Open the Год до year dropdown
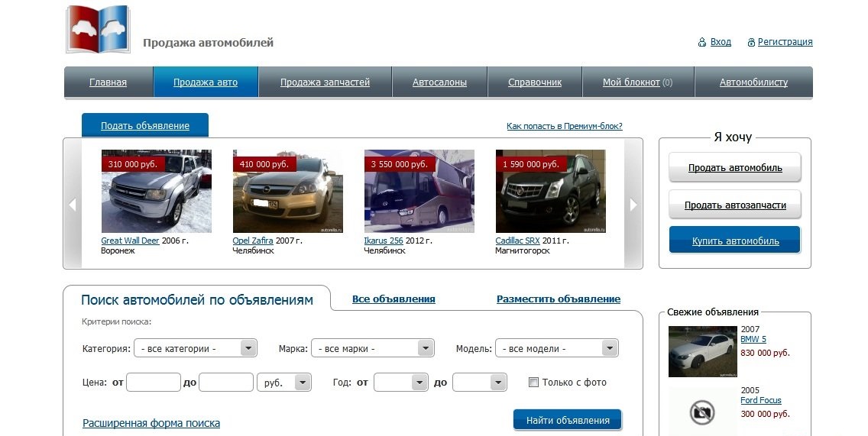The height and width of the screenshot is (436, 868). (479, 383)
